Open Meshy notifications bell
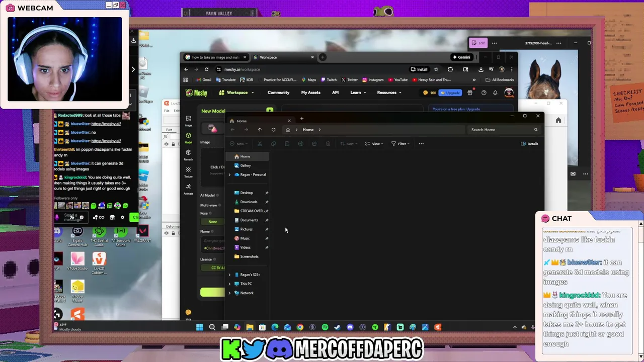 495,93
